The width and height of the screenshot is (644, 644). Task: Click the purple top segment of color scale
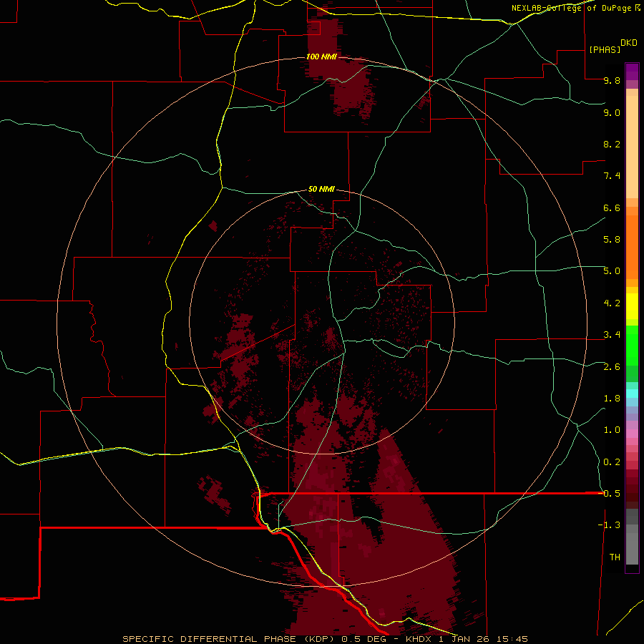(632, 72)
